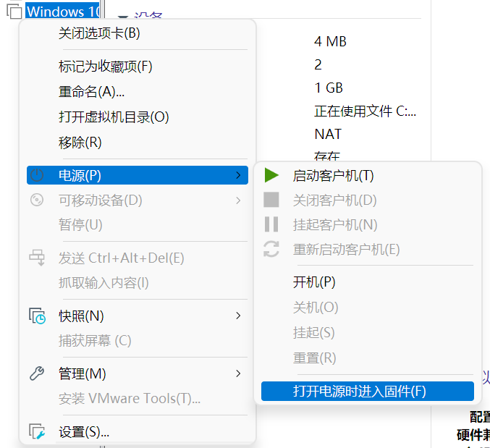This screenshot has height=448, width=490.
Task: Click 重置(R) submenu entry
Action: click(368, 358)
